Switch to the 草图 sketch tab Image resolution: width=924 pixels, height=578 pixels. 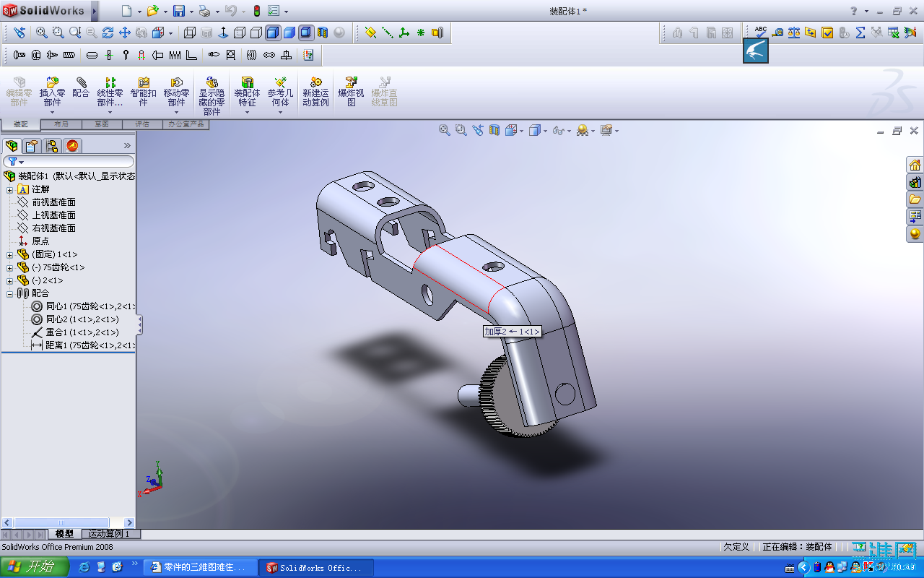102,124
